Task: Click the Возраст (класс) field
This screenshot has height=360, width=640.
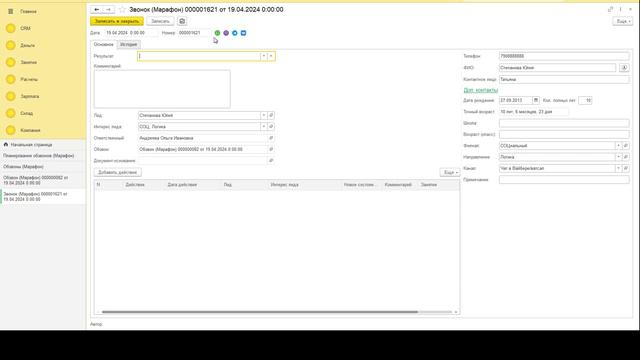Action: pyautogui.click(x=564, y=135)
